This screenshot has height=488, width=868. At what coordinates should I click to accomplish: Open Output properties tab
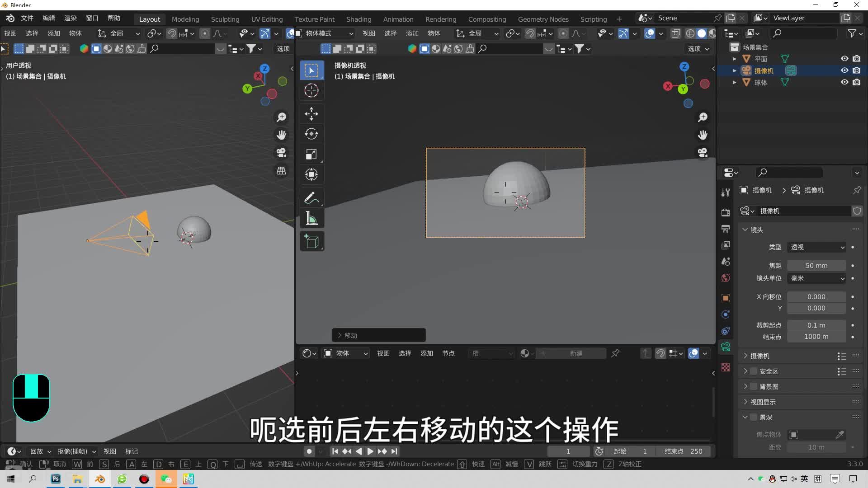point(726,229)
